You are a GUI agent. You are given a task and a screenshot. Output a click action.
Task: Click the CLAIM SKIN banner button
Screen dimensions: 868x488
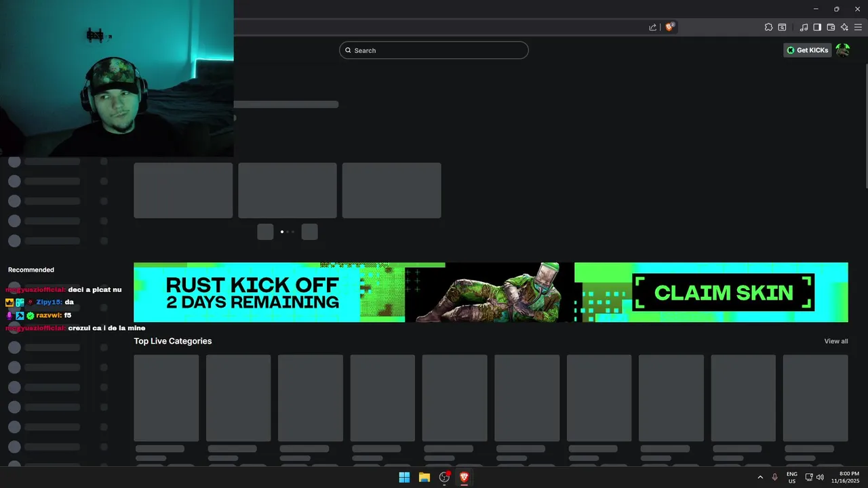(724, 292)
